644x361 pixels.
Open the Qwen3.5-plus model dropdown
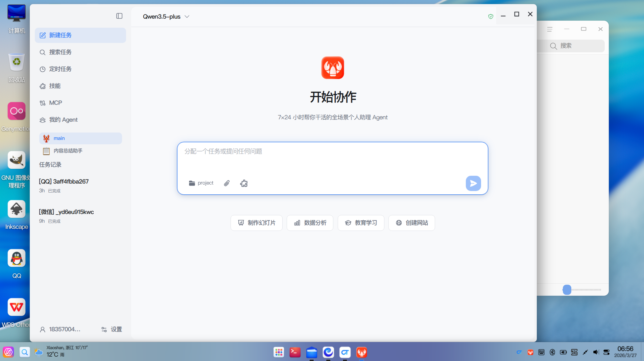(165, 16)
